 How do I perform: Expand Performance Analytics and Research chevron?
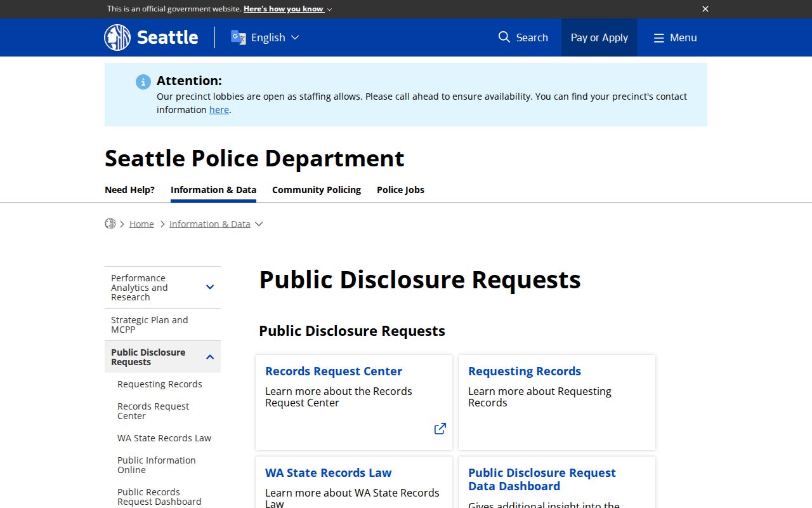(210, 288)
